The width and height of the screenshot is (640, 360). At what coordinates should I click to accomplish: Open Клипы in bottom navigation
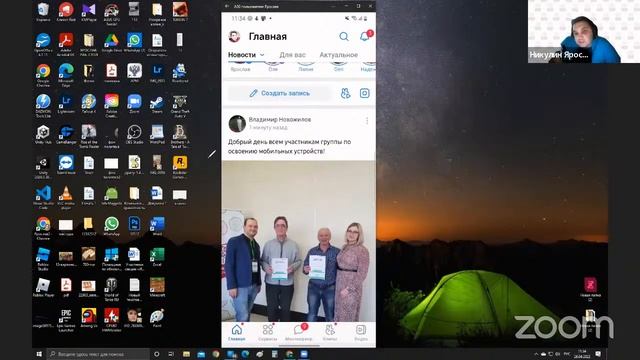pos(330,333)
